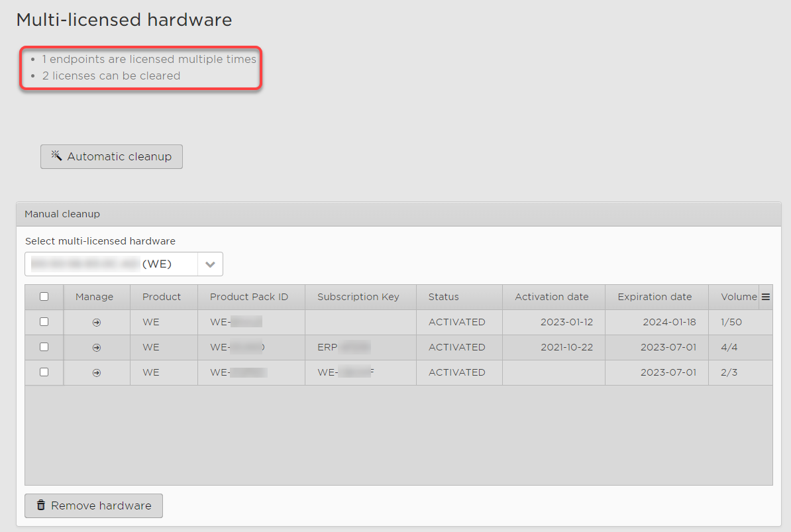Open manage arrow for the 2/3 volume row
This screenshot has height=532, width=791.
97,372
